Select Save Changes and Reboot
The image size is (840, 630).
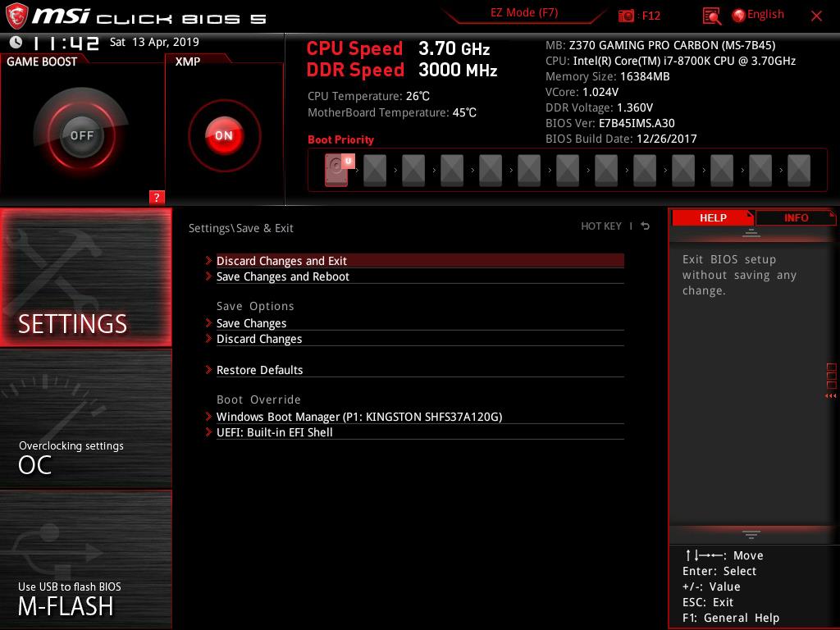pyautogui.click(x=420, y=276)
